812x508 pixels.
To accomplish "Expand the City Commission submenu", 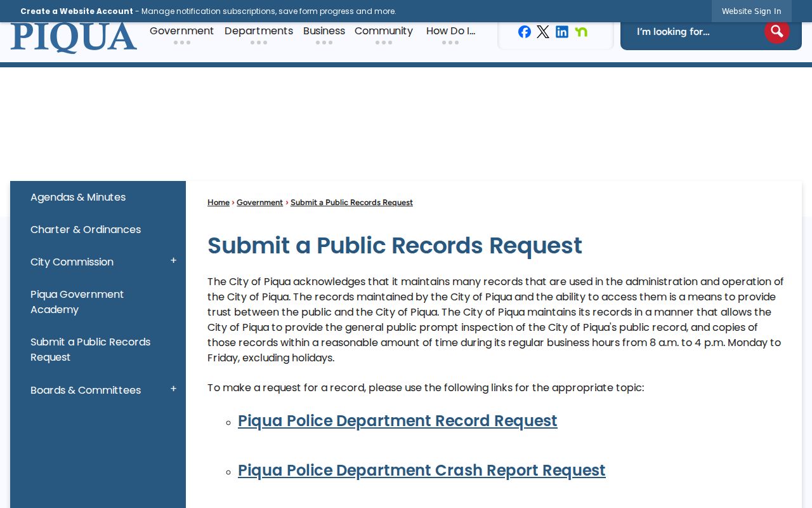I will tap(173, 261).
